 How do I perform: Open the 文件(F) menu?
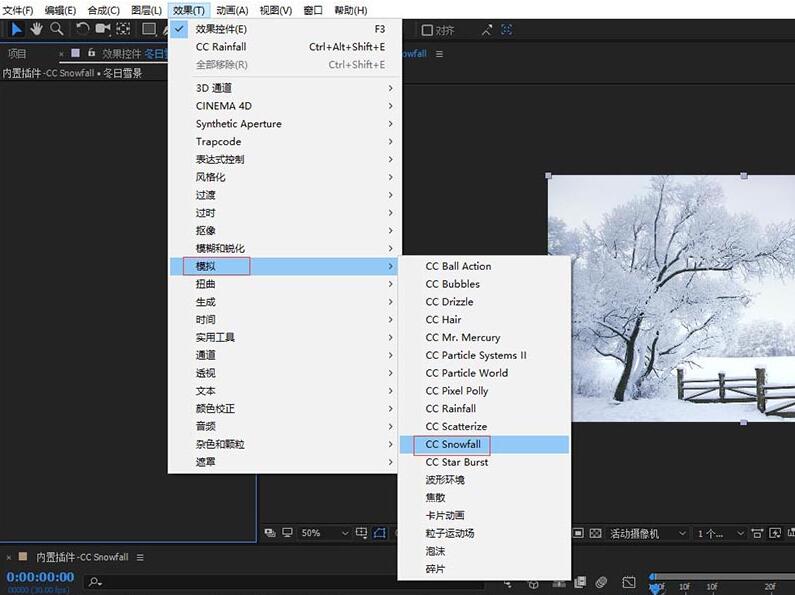[18, 10]
